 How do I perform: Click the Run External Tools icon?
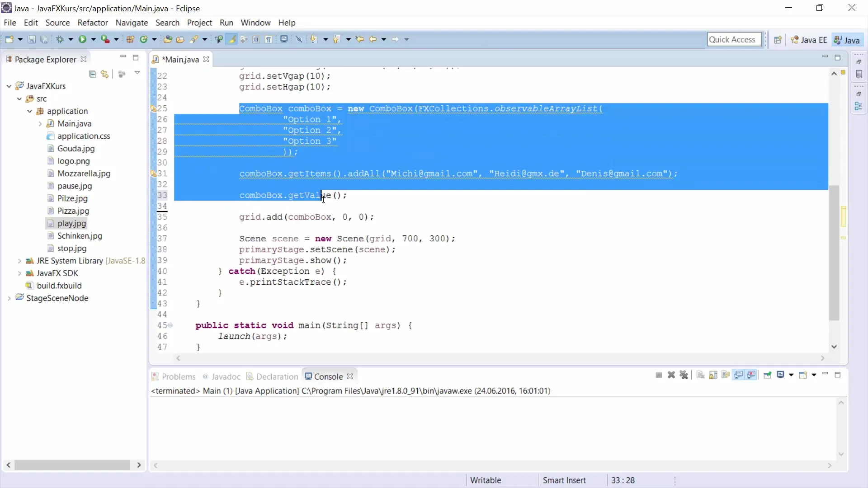pos(105,39)
